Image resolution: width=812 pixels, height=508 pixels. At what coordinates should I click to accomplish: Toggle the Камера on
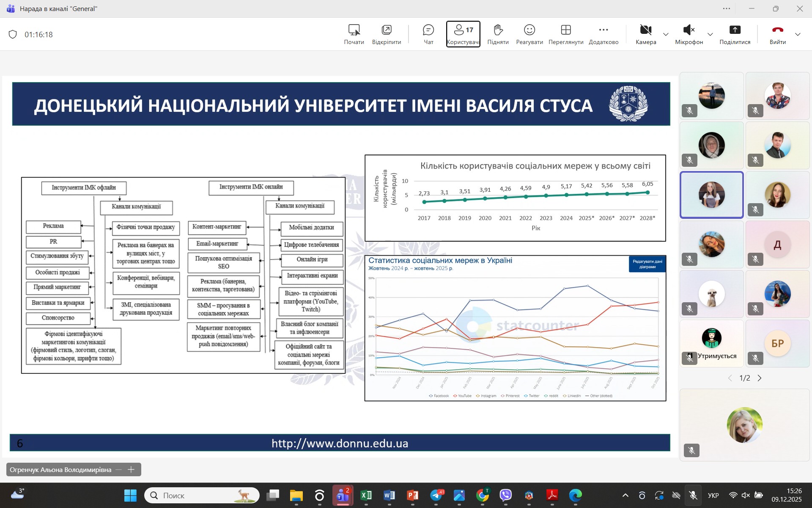(645, 34)
